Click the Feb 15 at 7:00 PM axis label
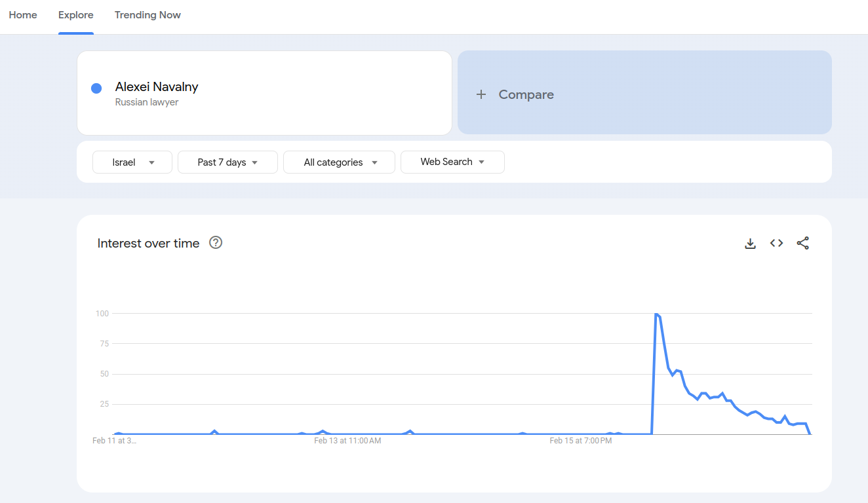Screen dimensions: 868x503 [x=581, y=441]
